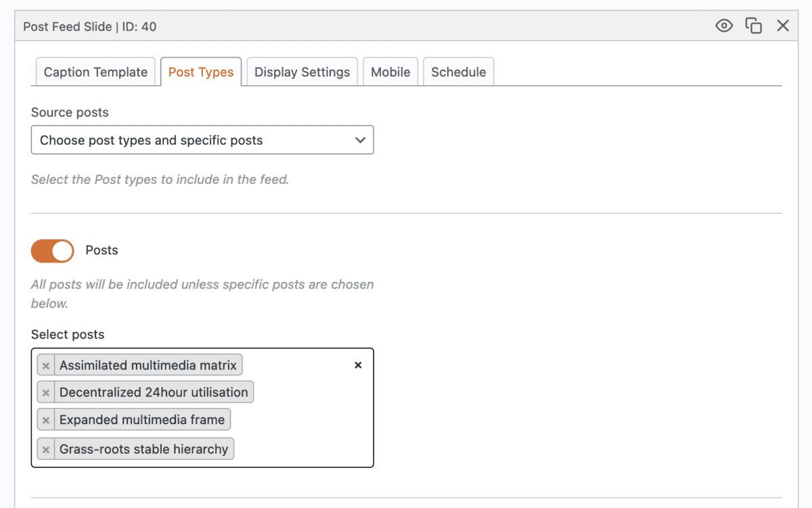Duplicate the slide using the copy icon

coord(753,26)
